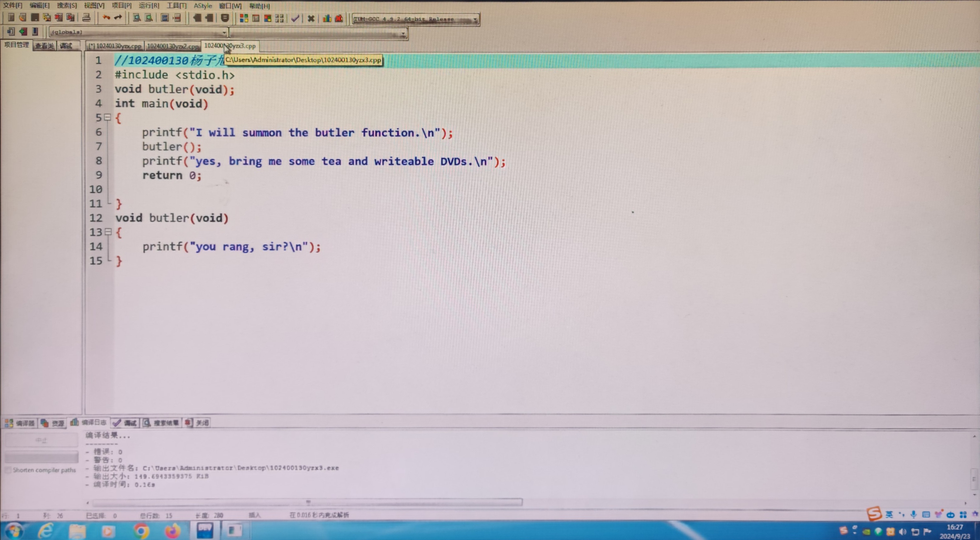
Task: Click the 插入 insert mode status entry
Action: pyautogui.click(x=255, y=515)
